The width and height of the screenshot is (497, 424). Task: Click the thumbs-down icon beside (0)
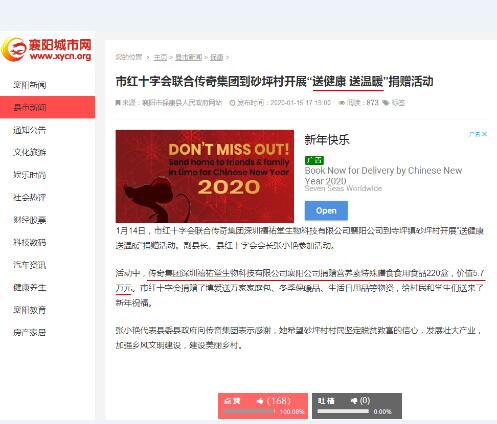[x=354, y=401]
